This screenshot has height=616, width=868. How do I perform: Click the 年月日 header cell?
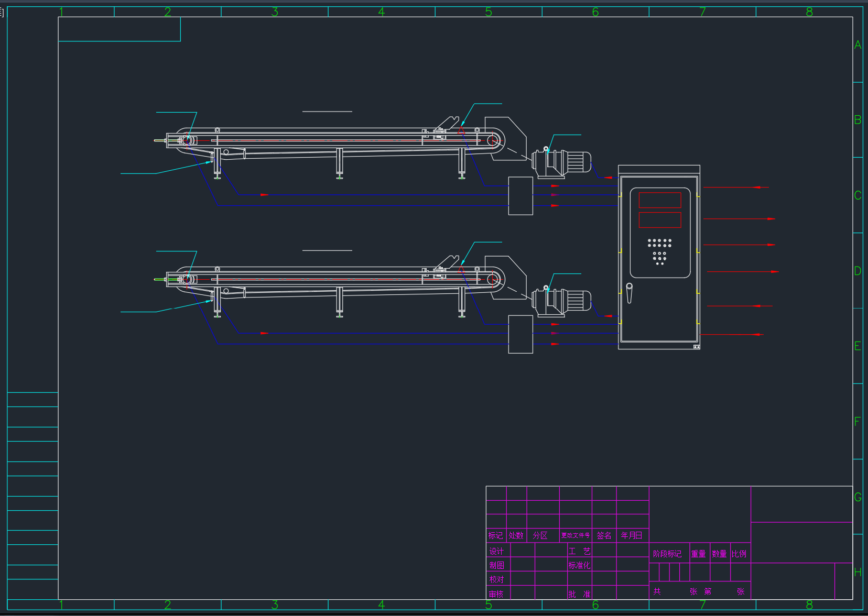(632, 535)
